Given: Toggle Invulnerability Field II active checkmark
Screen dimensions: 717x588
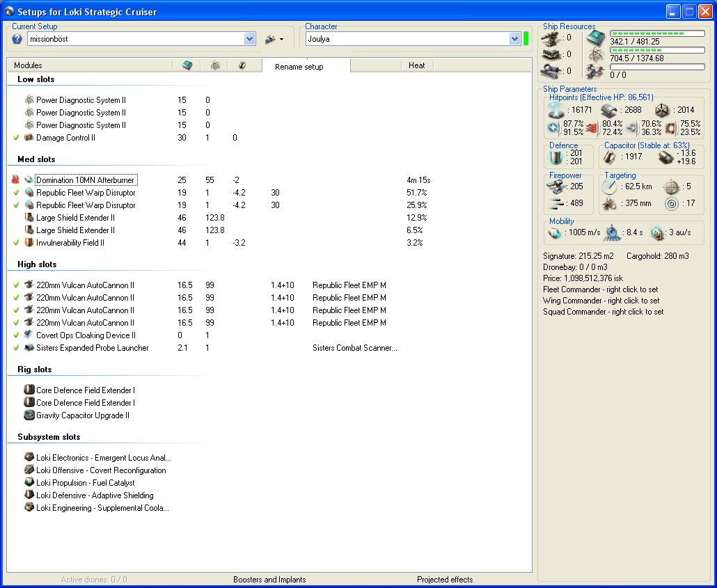Looking at the screenshot, I should (x=17, y=242).
